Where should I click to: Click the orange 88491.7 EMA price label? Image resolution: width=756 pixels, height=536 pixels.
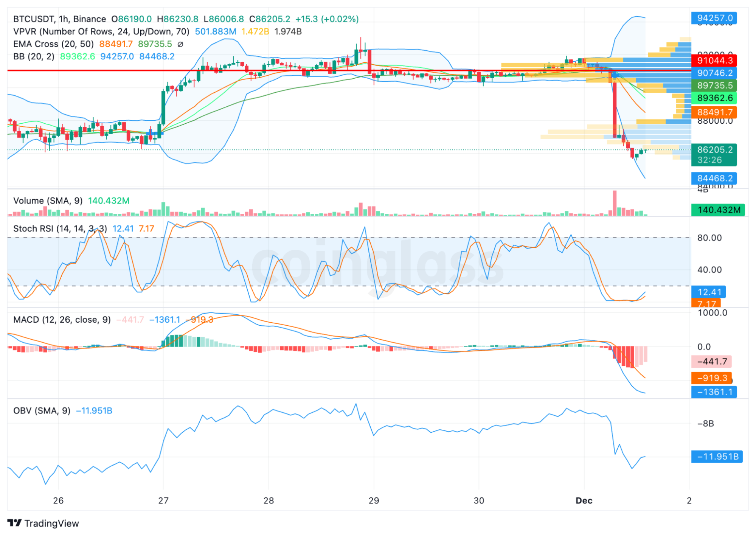[714, 112]
